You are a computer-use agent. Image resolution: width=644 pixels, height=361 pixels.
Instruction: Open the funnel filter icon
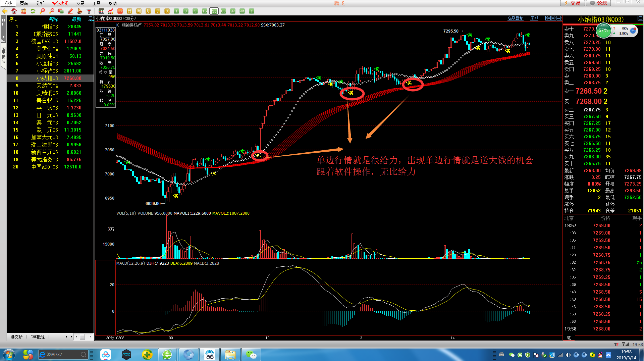click(x=89, y=11)
